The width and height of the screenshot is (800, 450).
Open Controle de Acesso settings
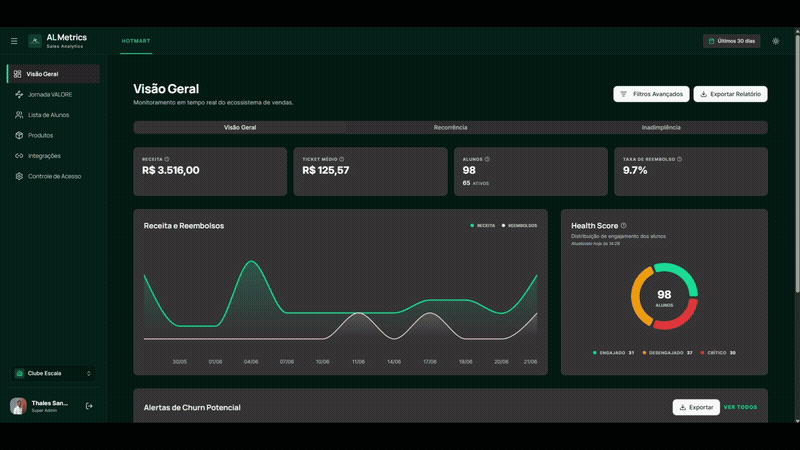point(53,176)
